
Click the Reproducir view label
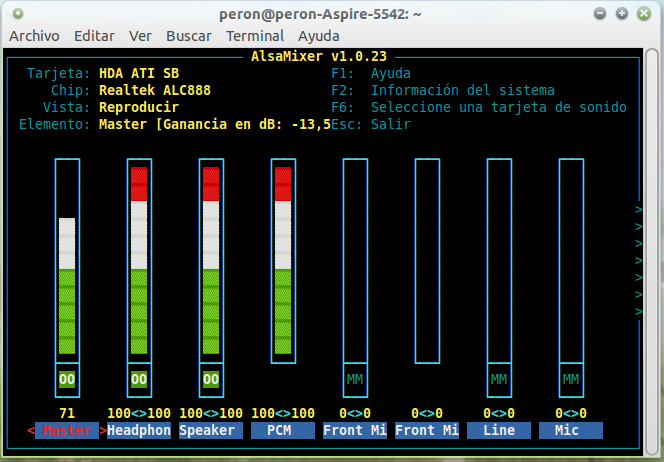click(139, 107)
